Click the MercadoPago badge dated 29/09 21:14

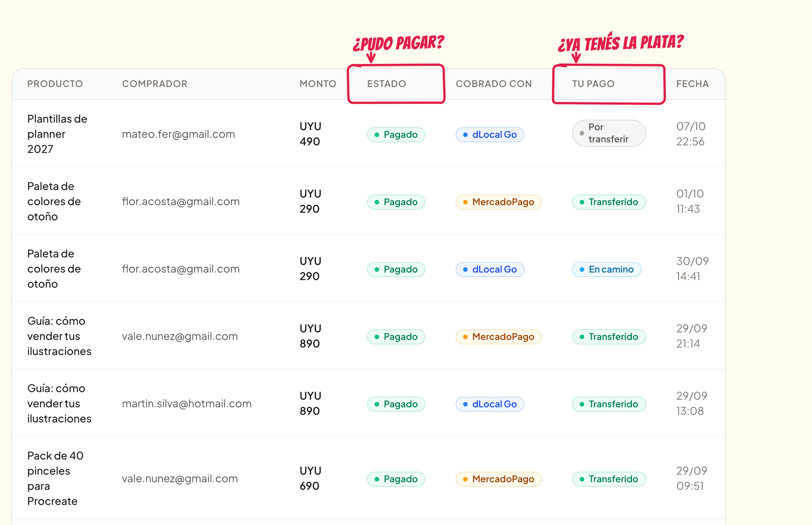(x=498, y=337)
